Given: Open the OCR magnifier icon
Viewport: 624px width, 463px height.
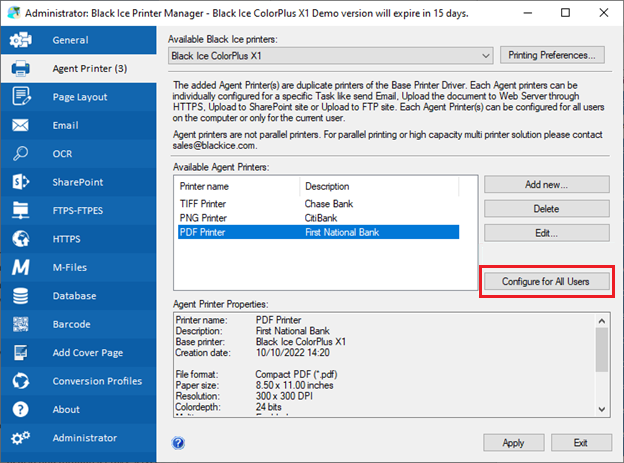Looking at the screenshot, I should click(x=20, y=154).
